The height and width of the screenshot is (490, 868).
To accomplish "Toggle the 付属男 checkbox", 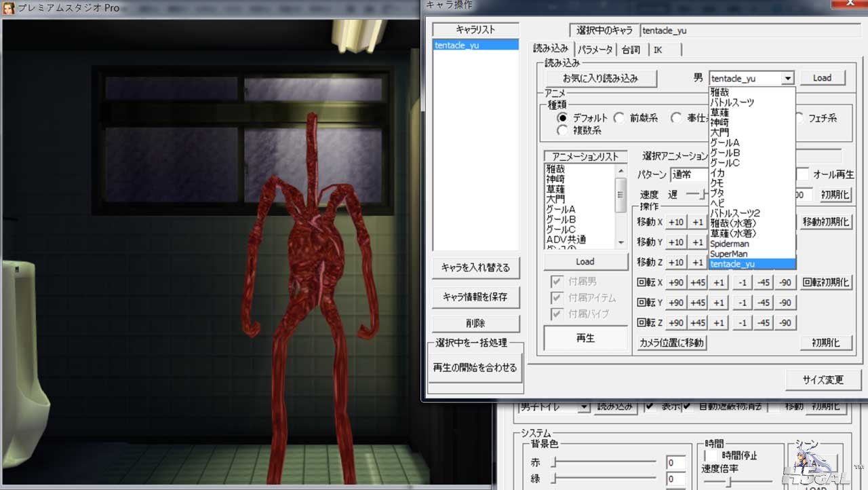I will pyautogui.click(x=557, y=281).
